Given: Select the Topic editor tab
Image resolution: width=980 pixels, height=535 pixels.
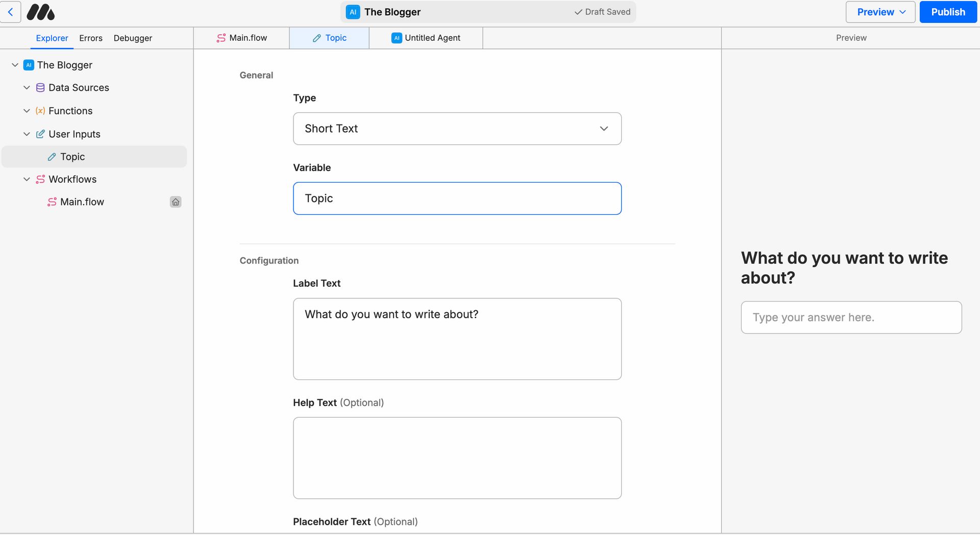Looking at the screenshot, I should (329, 38).
